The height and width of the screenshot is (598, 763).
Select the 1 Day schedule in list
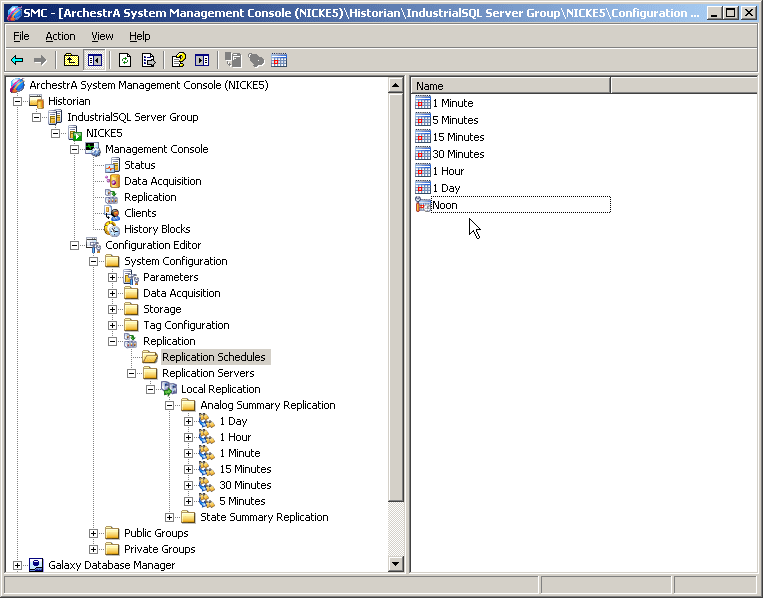click(x=446, y=188)
